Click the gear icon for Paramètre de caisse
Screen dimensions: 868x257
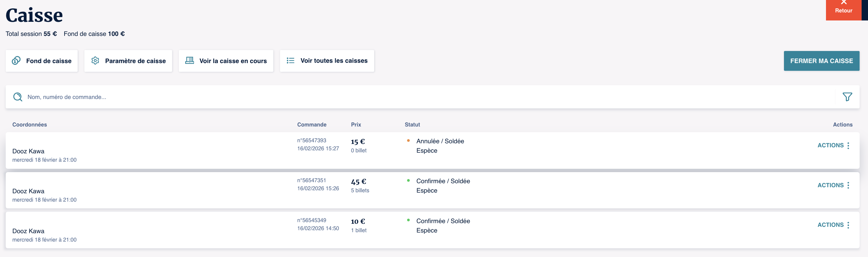point(95,60)
